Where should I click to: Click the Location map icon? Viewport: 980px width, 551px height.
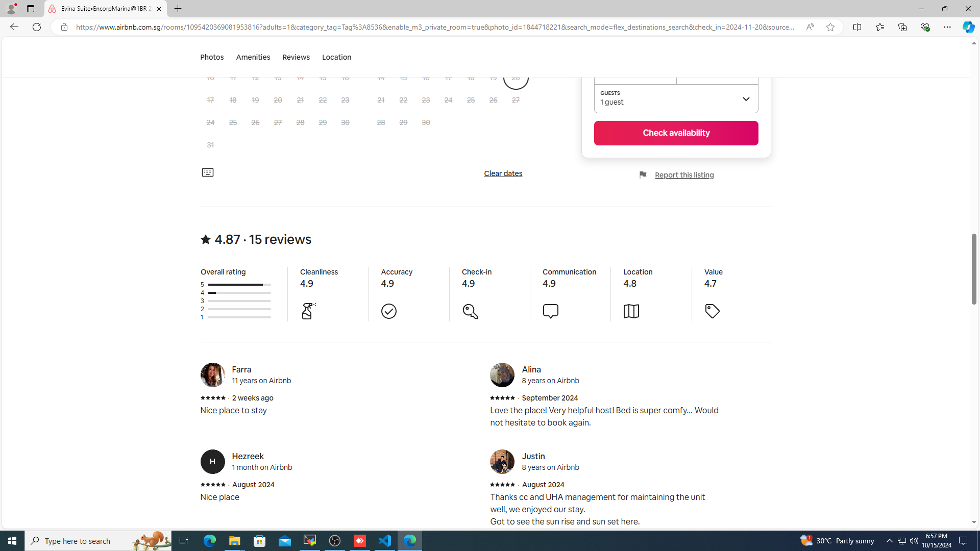click(x=631, y=311)
